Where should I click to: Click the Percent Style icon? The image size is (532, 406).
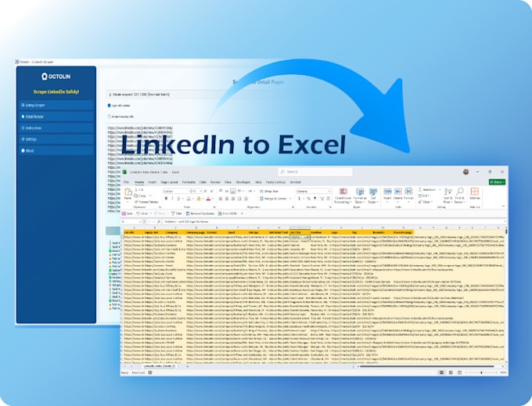pos(308,199)
